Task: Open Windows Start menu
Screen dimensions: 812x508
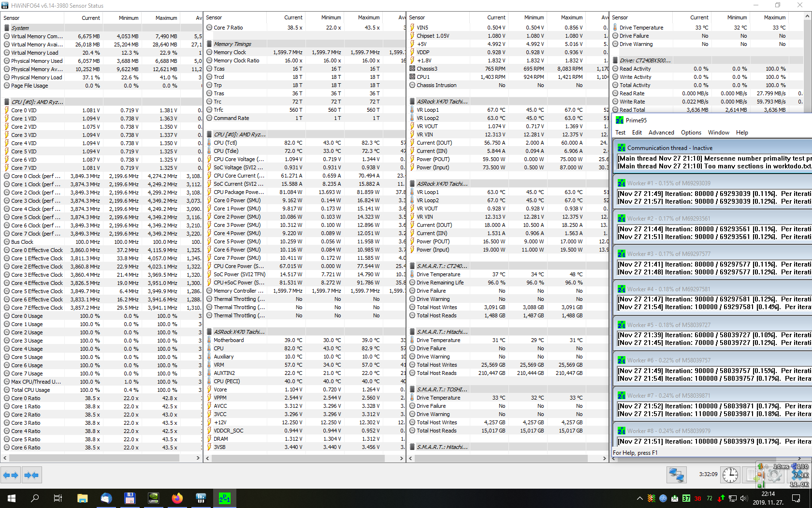Action: point(12,498)
